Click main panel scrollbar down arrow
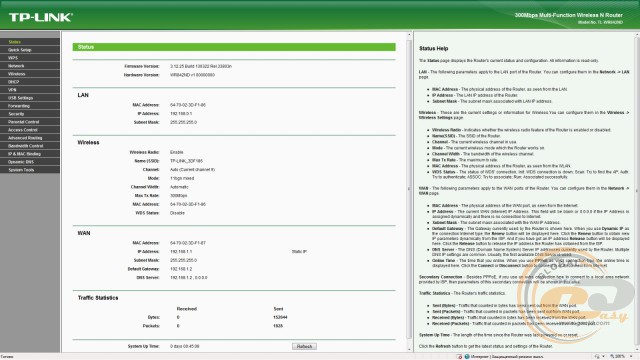 [x=409, y=349]
